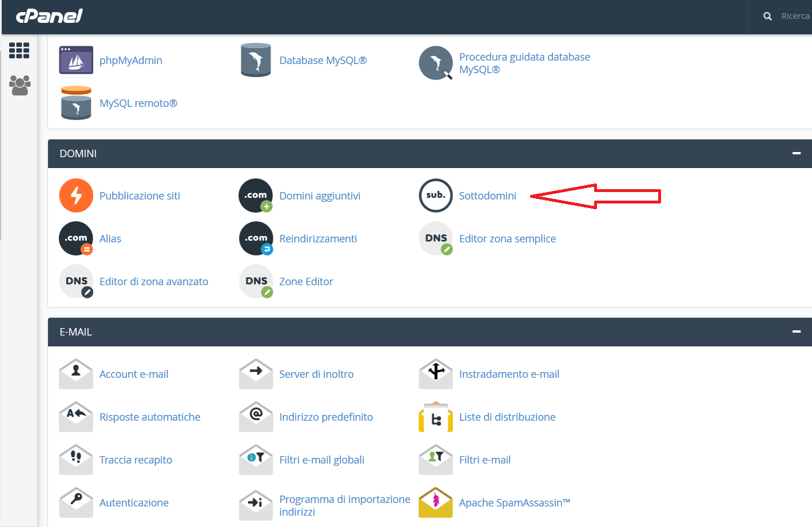Click the DOMINI section header title
The width and height of the screenshot is (812, 527).
(78, 153)
